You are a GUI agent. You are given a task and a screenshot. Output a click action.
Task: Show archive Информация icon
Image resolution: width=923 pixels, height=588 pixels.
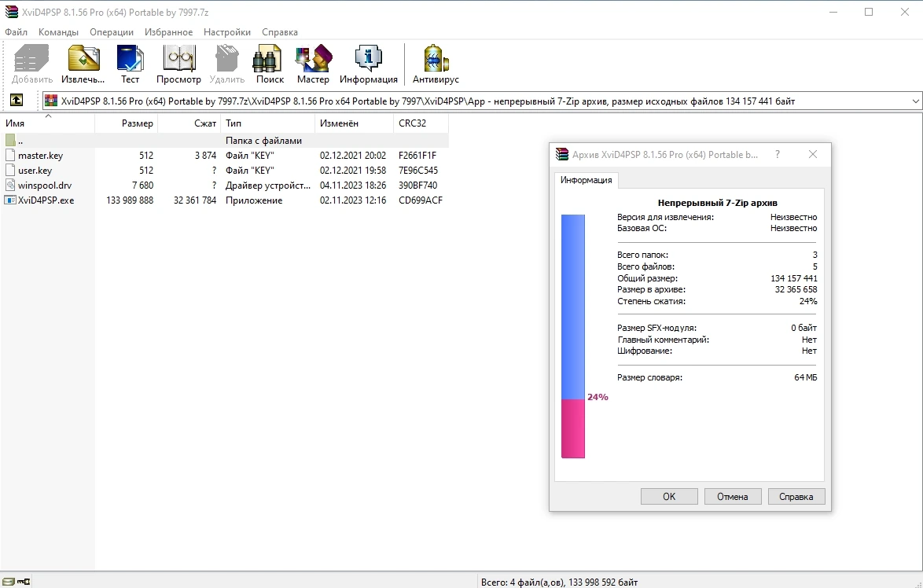(369, 58)
